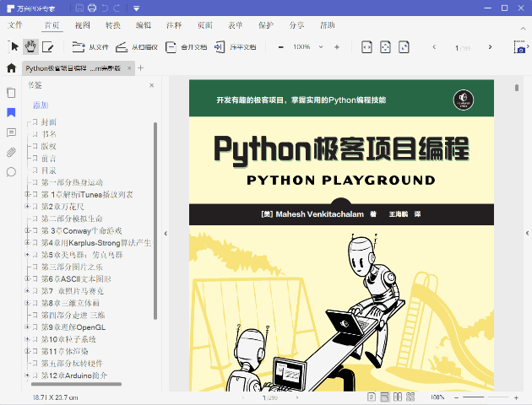Screen dimensions: 532x405
Task: Set fit width view
Action: pyautogui.click(x=366, y=47)
